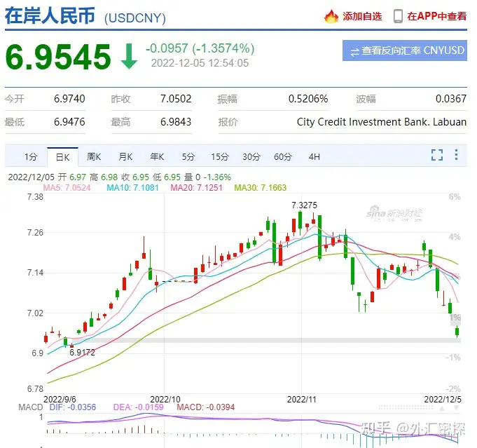The image size is (477, 448).
Task: Click the swap arrows icon on CNYUSD button
Action: click(354, 51)
